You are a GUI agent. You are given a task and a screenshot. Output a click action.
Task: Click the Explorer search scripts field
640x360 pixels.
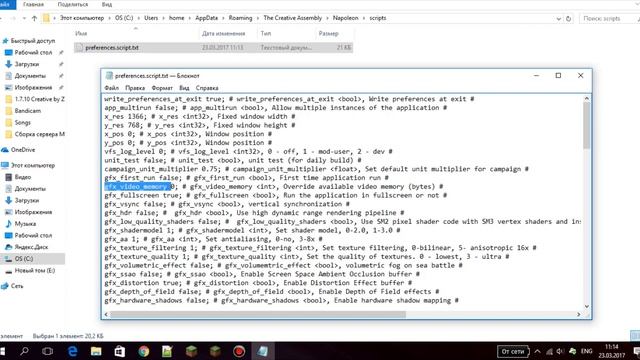coord(607,18)
